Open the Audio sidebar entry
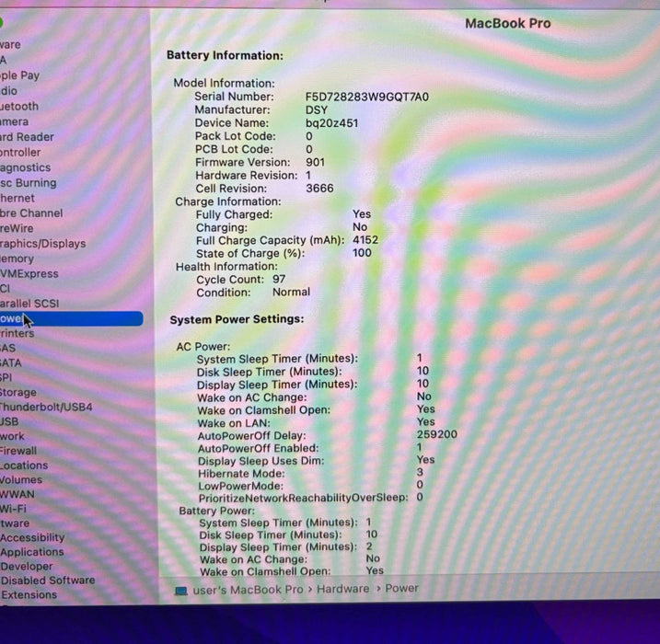Screen dimensions: 660x644 (x=8, y=91)
